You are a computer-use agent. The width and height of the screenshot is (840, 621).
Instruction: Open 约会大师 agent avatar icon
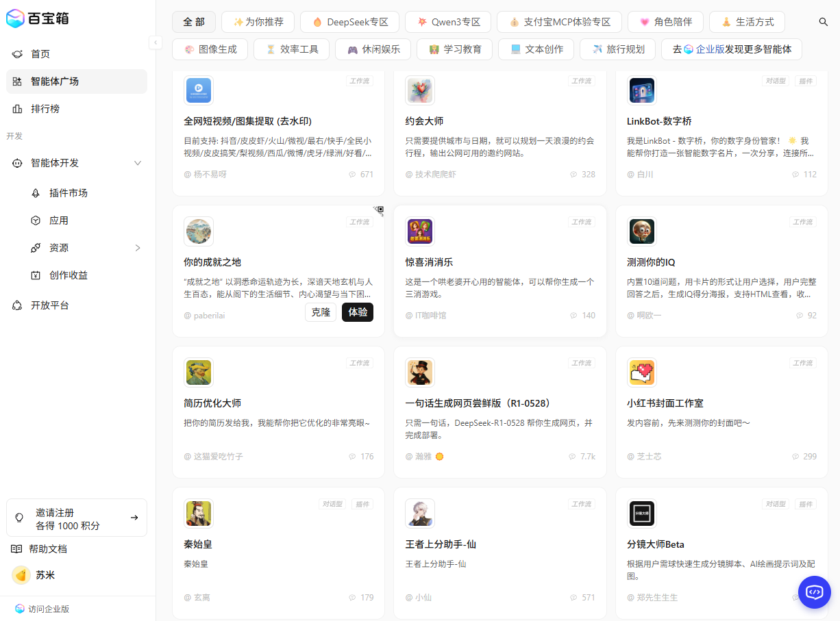click(x=419, y=90)
